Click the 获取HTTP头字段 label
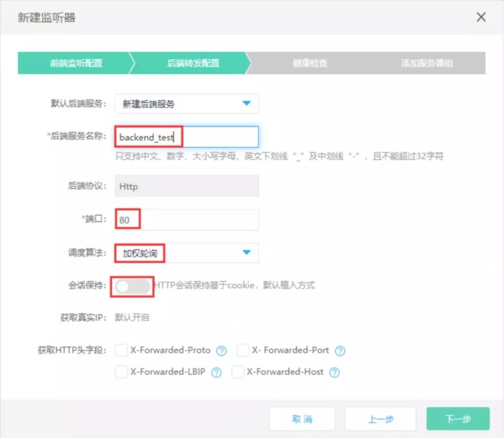The width and height of the screenshot is (504, 438). (x=72, y=350)
